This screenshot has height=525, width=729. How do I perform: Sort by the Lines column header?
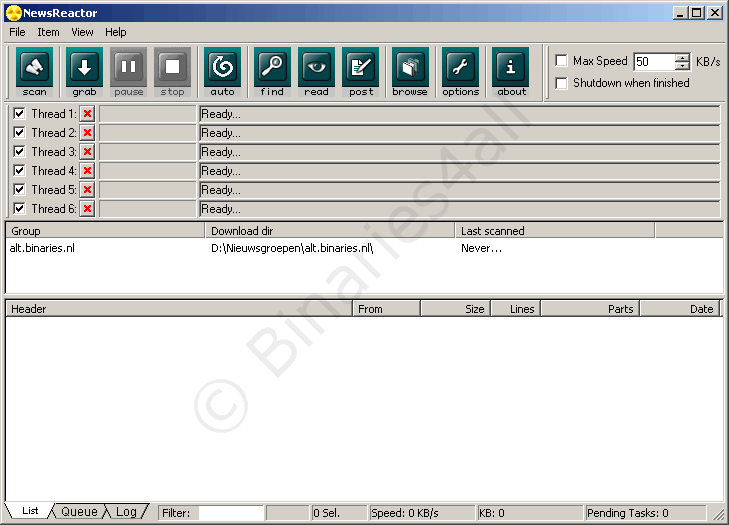(x=516, y=309)
